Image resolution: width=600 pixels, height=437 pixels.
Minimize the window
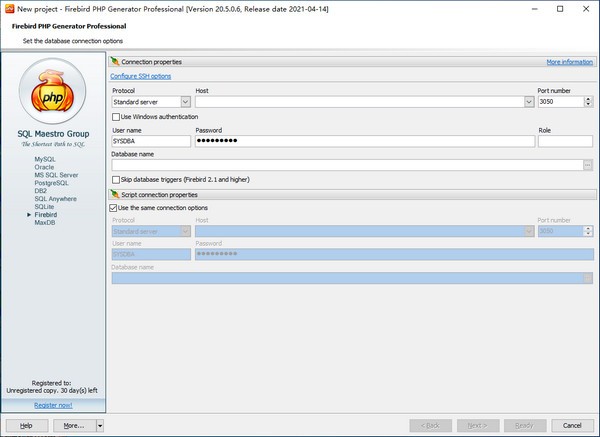[x=535, y=9]
